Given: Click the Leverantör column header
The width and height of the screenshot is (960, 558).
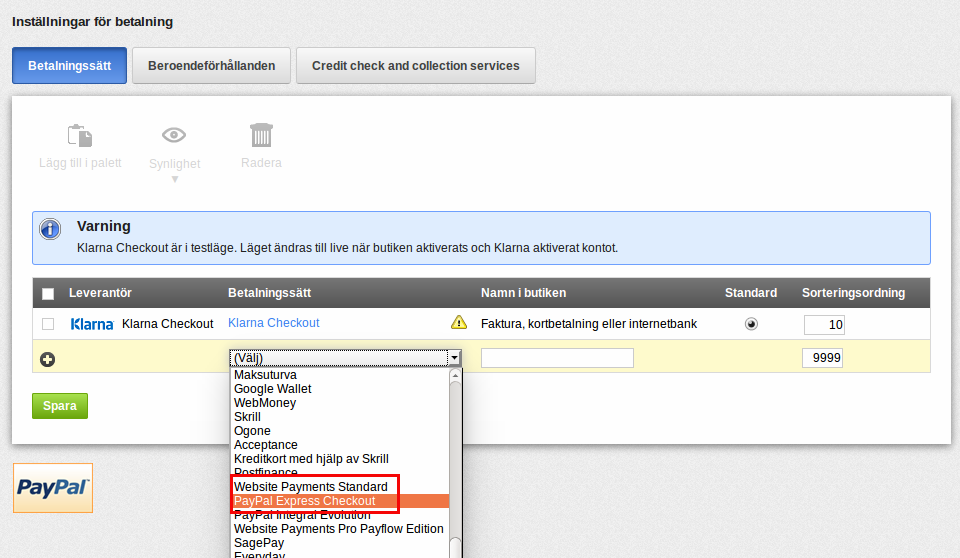Looking at the screenshot, I should click(100, 293).
